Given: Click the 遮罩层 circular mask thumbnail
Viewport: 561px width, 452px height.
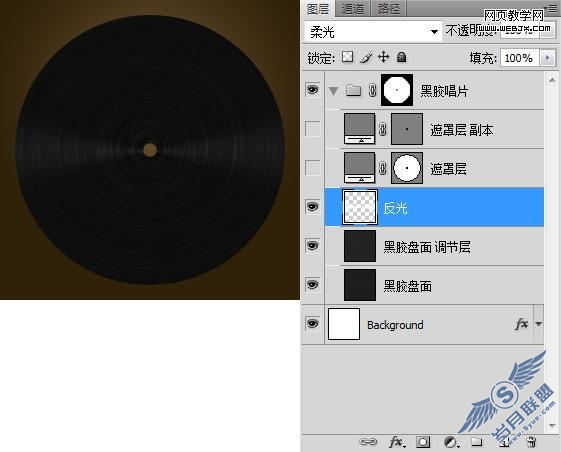Looking at the screenshot, I should click(x=407, y=168).
